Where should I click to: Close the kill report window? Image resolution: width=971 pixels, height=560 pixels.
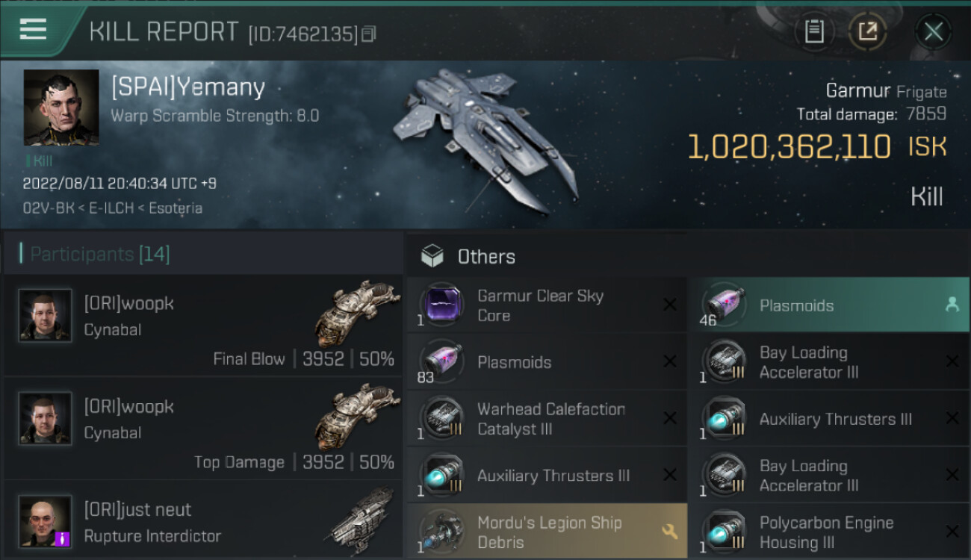[x=933, y=31]
